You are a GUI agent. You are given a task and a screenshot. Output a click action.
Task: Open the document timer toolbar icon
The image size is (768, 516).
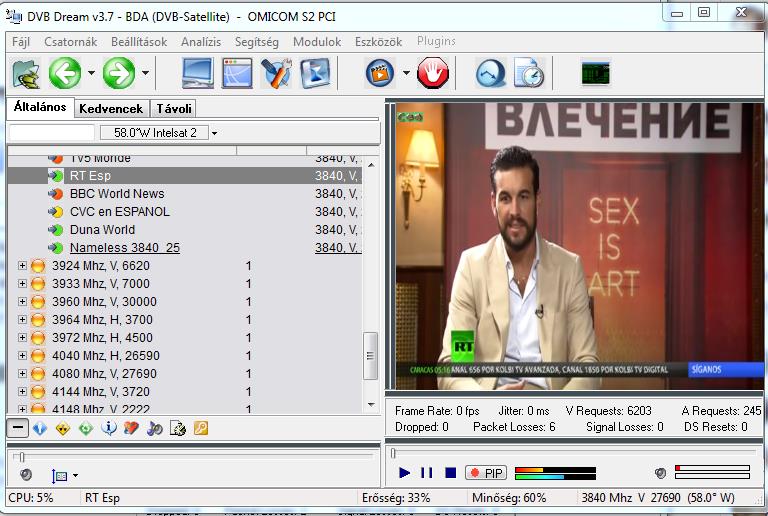coord(529,73)
